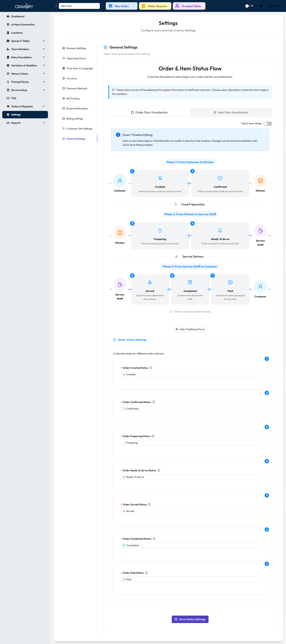This screenshot has height=644, width=286.
Task: Open AI Menu Generation page
Action: click(x=25, y=25)
